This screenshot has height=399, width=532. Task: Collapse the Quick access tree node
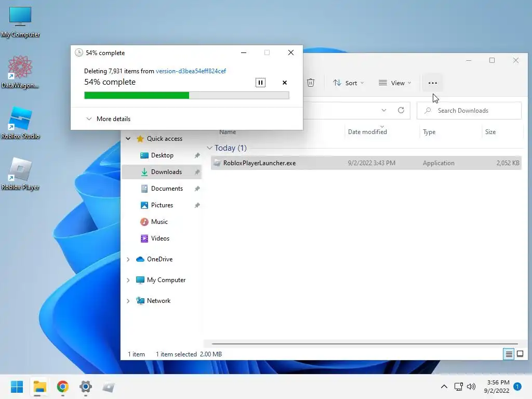(x=128, y=138)
